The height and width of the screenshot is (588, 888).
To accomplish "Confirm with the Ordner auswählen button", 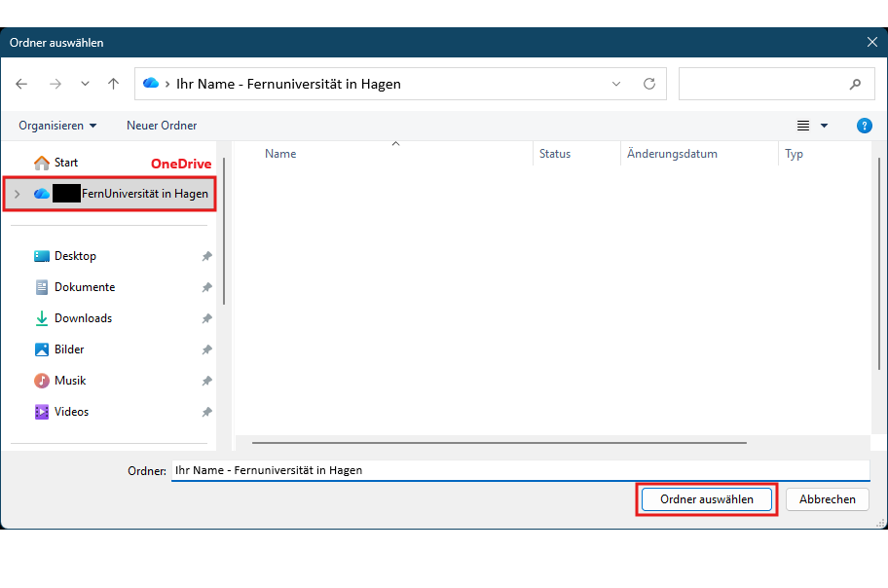I will pyautogui.click(x=707, y=499).
